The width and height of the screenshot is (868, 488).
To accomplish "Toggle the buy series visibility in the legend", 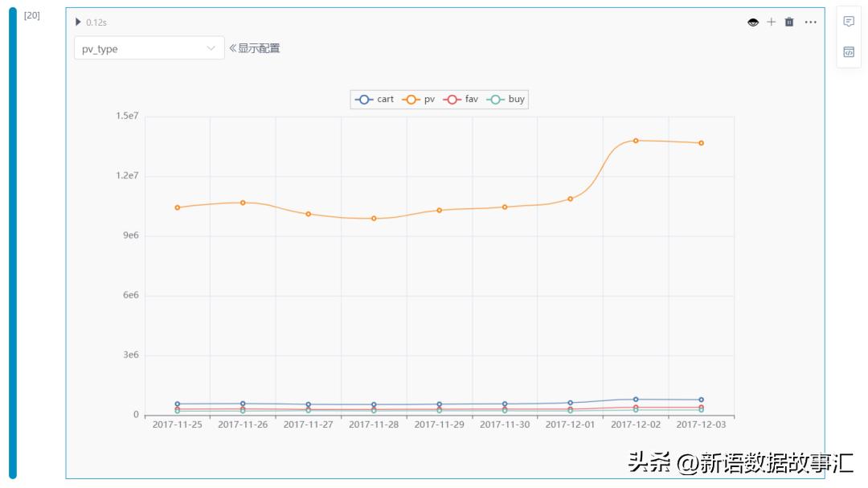I will 514,100.
